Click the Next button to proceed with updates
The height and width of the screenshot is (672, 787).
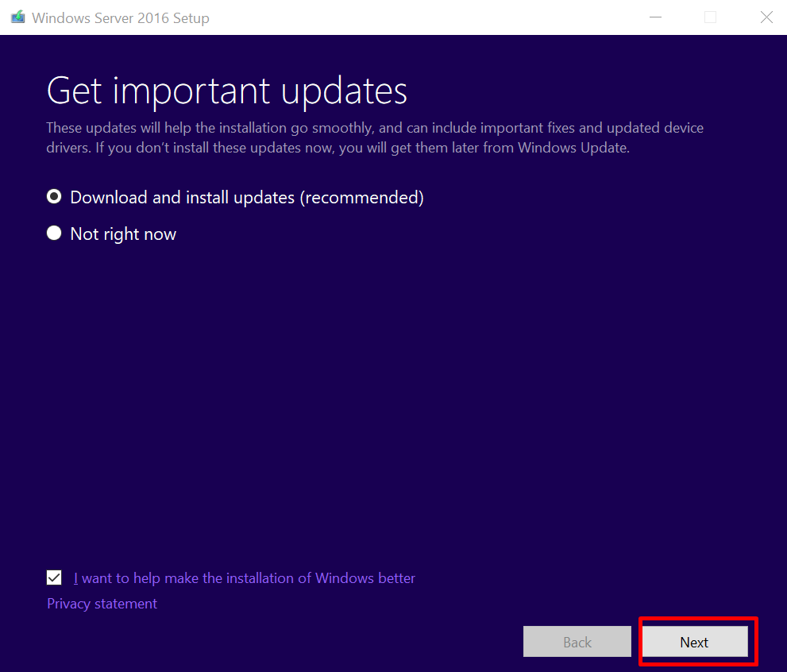tap(693, 641)
